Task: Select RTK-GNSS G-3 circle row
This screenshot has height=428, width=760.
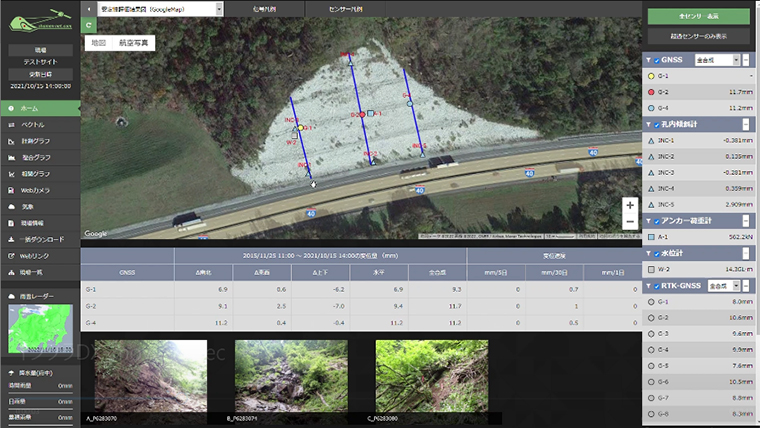Action: [698, 333]
